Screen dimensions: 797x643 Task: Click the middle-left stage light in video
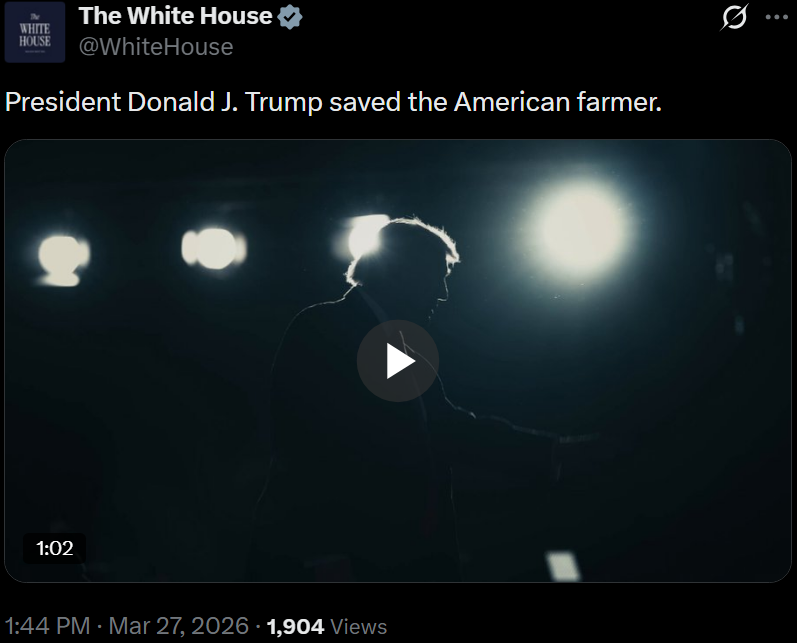[213, 246]
